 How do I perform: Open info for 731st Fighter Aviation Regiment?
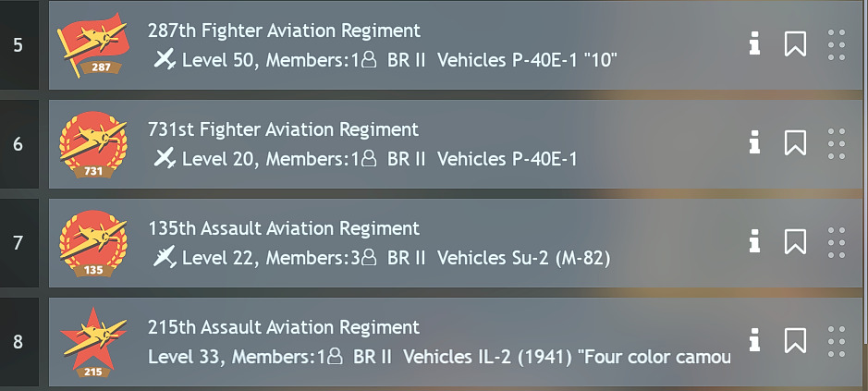tap(754, 143)
